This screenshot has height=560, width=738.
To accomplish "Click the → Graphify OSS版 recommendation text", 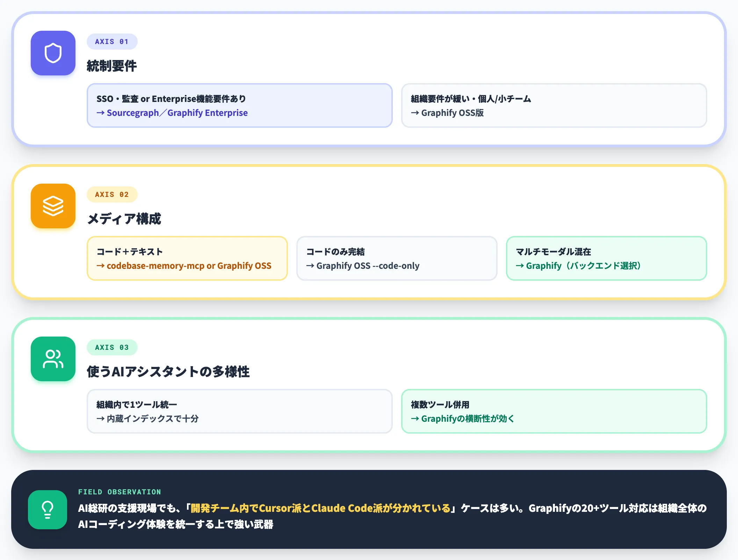I will tap(447, 113).
